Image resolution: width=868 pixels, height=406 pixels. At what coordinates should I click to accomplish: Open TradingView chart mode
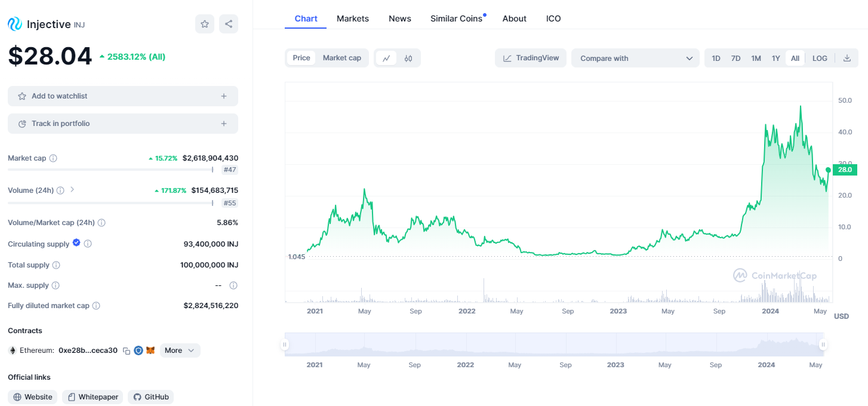(531, 58)
